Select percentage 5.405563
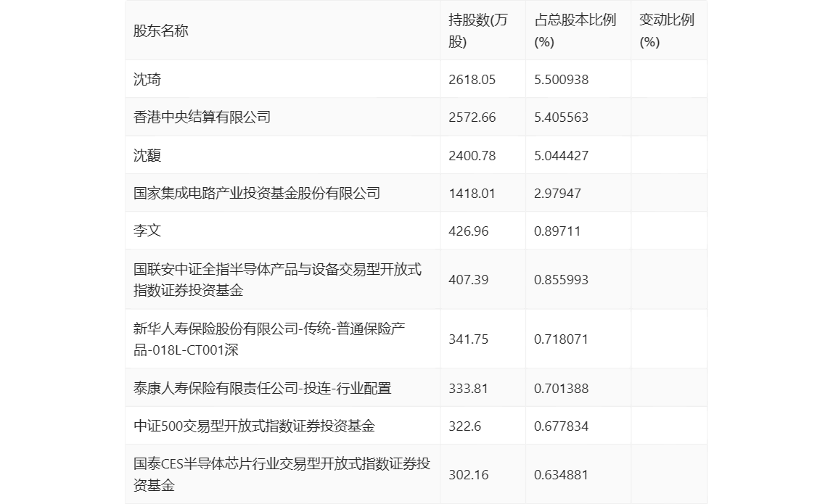This screenshot has height=504, width=833. coord(561,117)
